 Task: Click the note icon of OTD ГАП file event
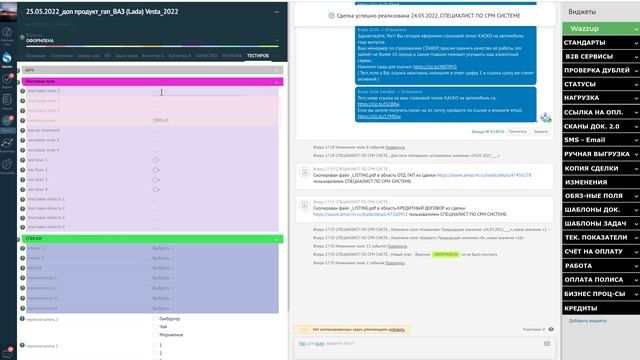[304, 172]
